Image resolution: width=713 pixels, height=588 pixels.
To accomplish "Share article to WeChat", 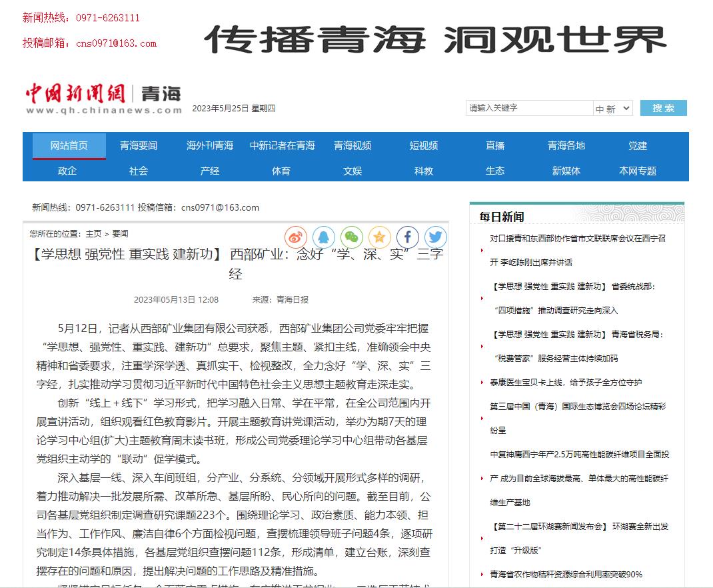I will coord(352,237).
